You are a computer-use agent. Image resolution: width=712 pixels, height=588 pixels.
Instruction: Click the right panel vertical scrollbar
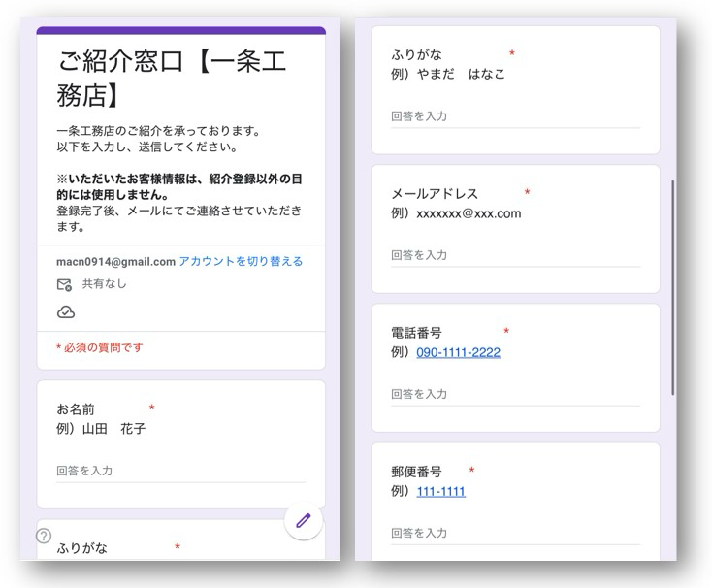click(x=672, y=287)
